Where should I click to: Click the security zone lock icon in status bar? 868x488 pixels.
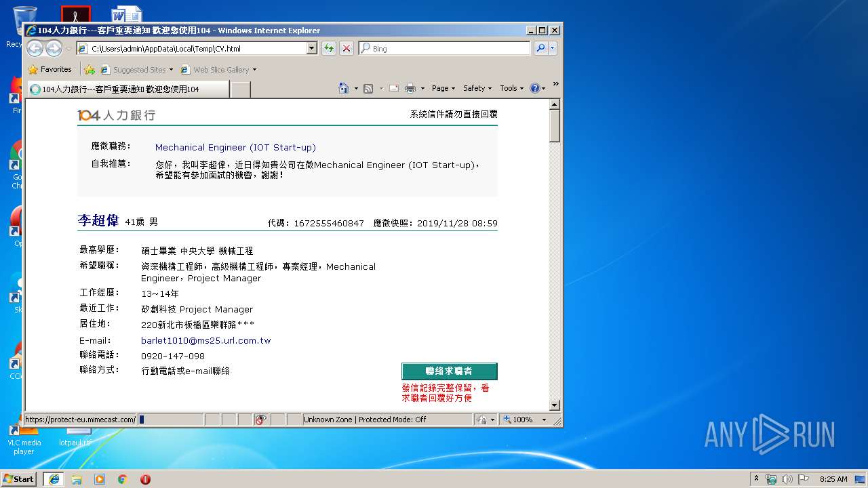tap(482, 420)
